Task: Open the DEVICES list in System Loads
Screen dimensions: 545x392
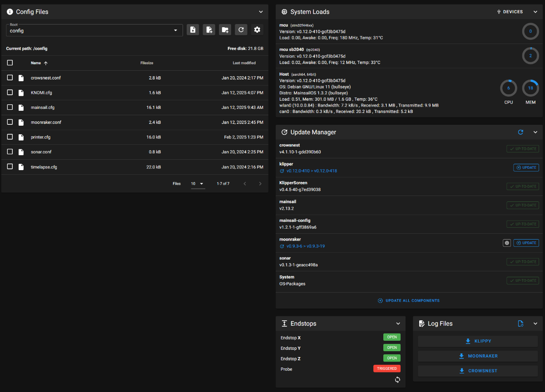Action: (x=510, y=12)
